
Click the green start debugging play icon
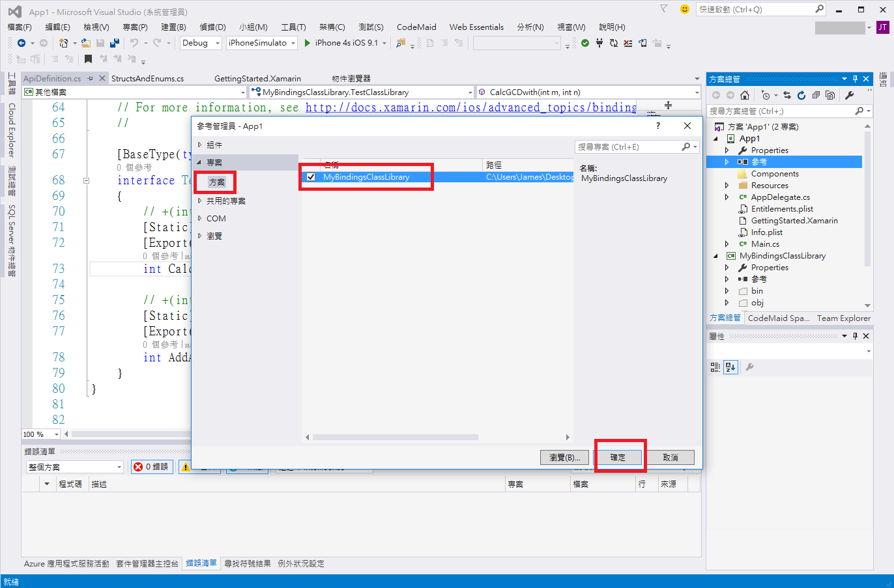click(308, 43)
